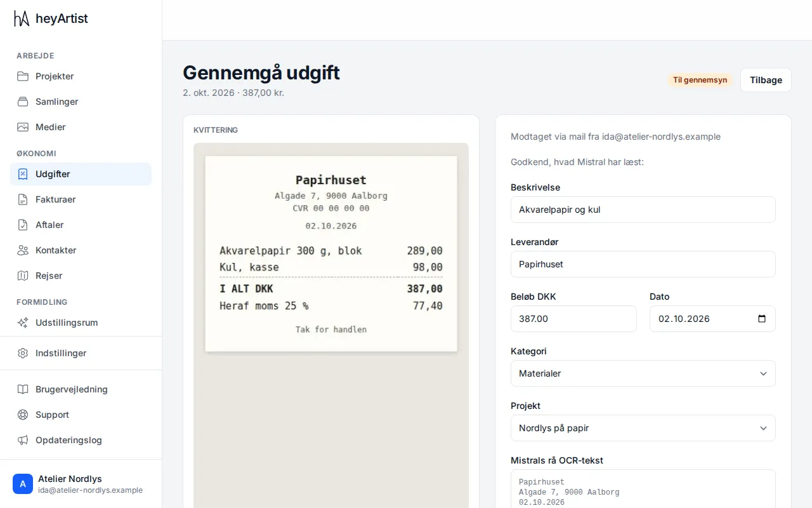Click the Medier image icon
The image size is (812, 508).
coord(23,127)
